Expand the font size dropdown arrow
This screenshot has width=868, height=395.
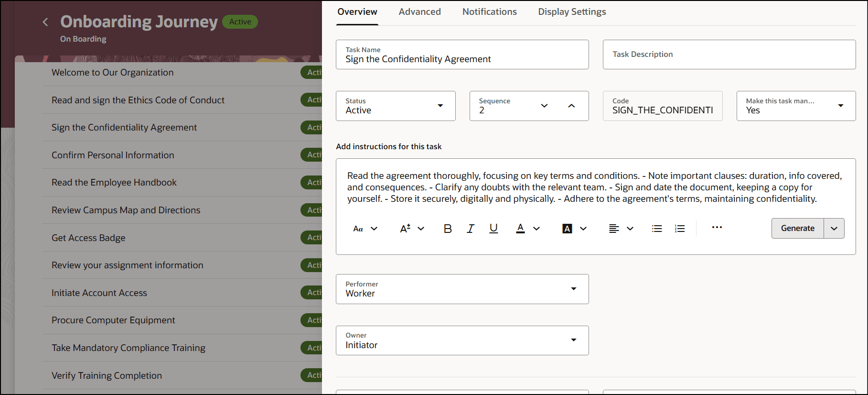point(421,229)
